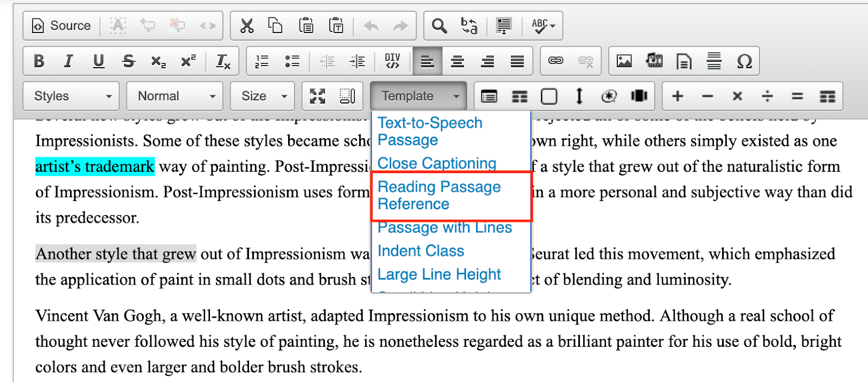Insert a numbered list
Image resolution: width=868 pixels, height=382 pixels.
(x=262, y=61)
